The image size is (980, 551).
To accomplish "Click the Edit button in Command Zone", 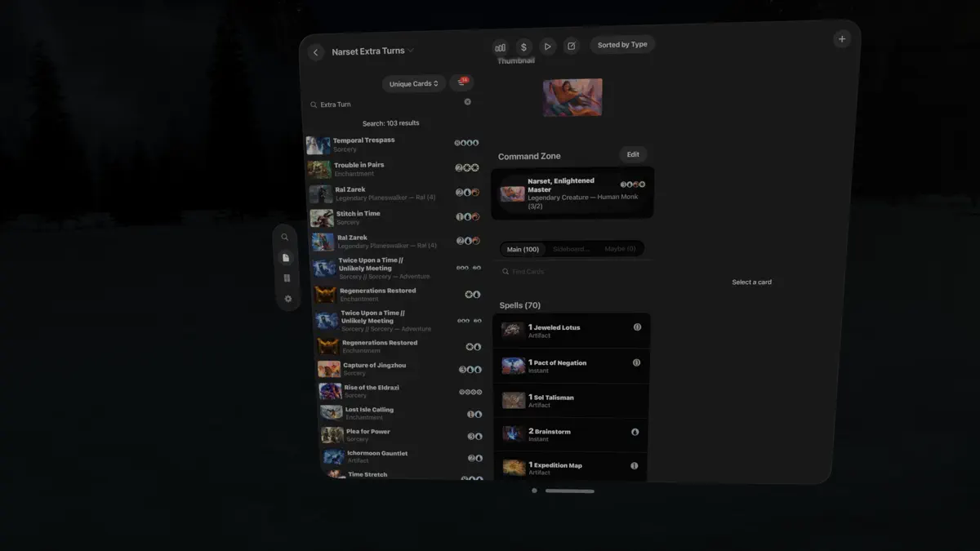I will pos(633,154).
